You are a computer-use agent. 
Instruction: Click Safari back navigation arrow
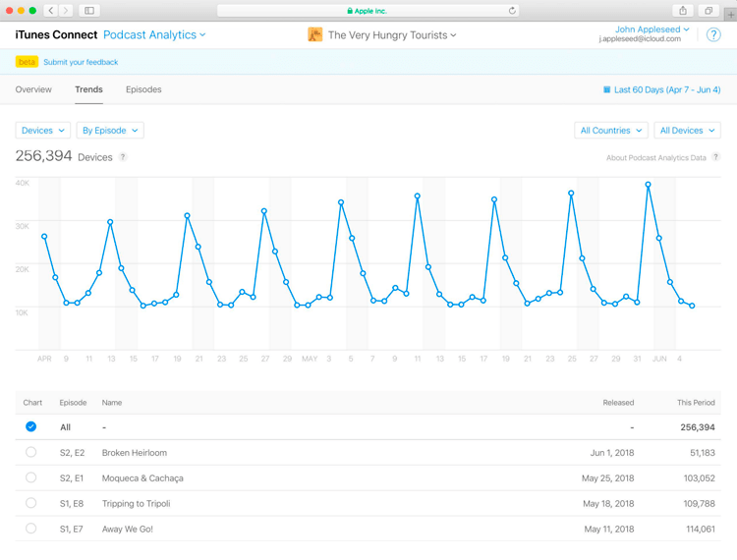pos(51,11)
